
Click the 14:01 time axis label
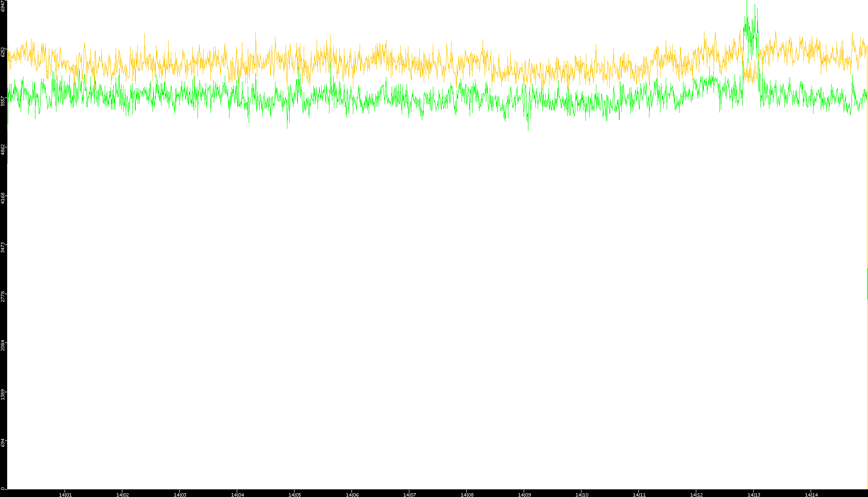[x=65, y=495]
